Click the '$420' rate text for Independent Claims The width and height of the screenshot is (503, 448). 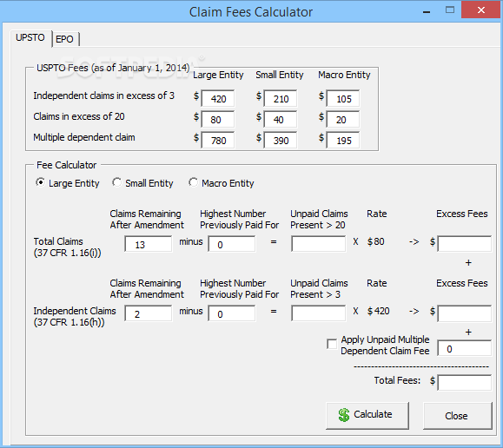(379, 311)
